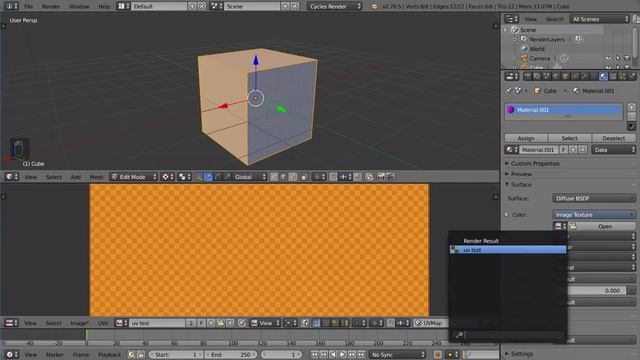This screenshot has height=360, width=640.
Task: Open the Mesh menu in 3D view
Action: coord(96,177)
